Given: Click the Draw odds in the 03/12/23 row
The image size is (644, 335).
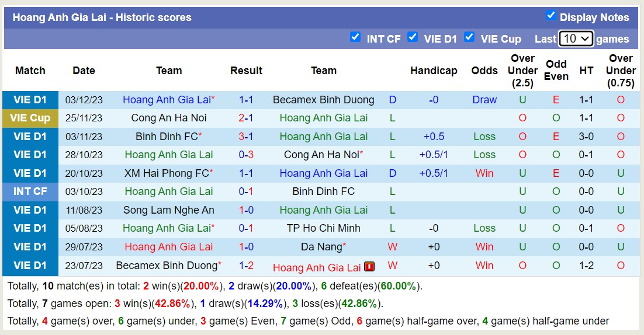Looking at the screenshot, I should pyautogui.click(x=484, y=100).
